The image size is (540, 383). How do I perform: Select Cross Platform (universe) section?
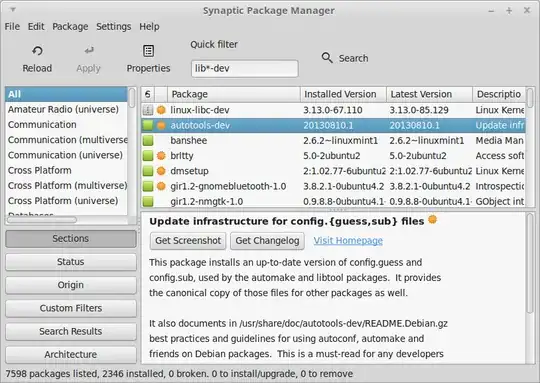66,200
